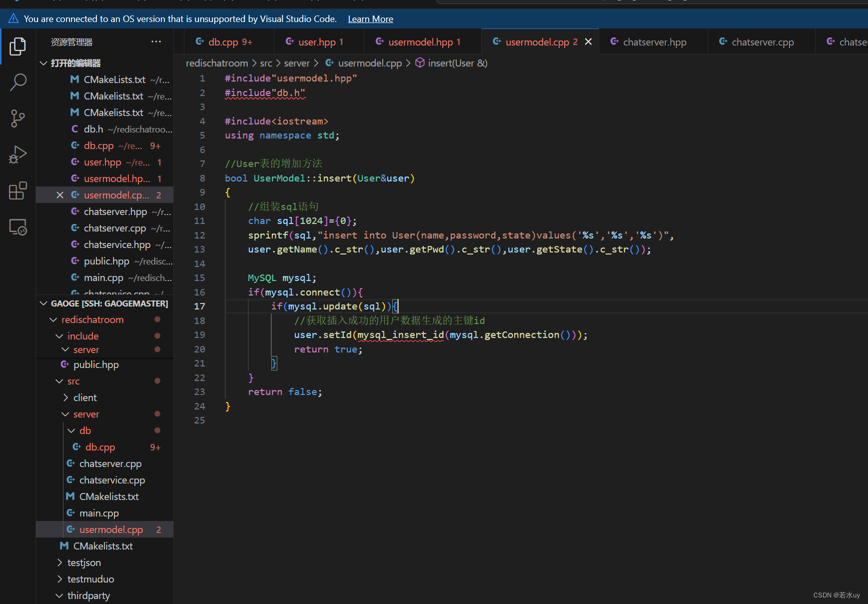
Task: Close usermodel.cpp in the open editors list
Action: 60,195
